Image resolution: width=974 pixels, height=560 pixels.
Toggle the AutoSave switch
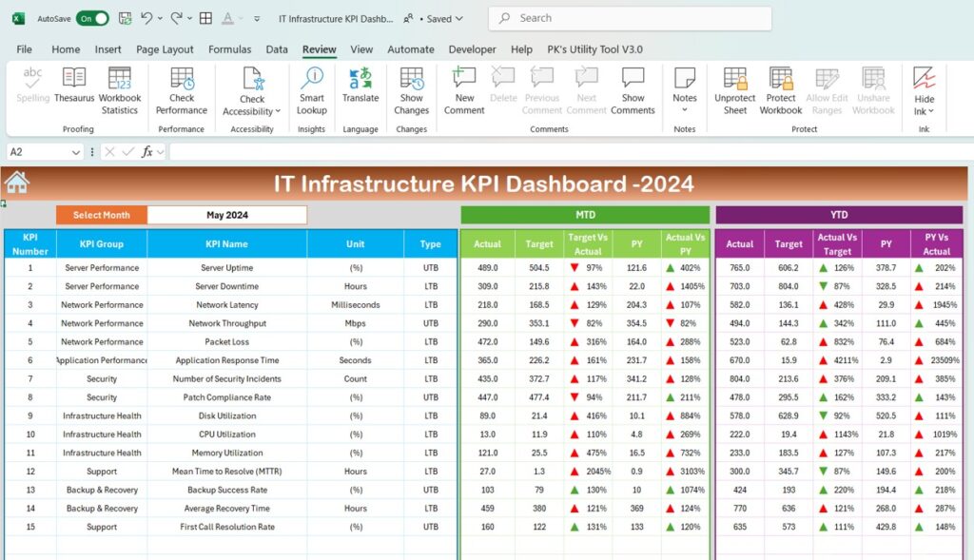point(92,19)
